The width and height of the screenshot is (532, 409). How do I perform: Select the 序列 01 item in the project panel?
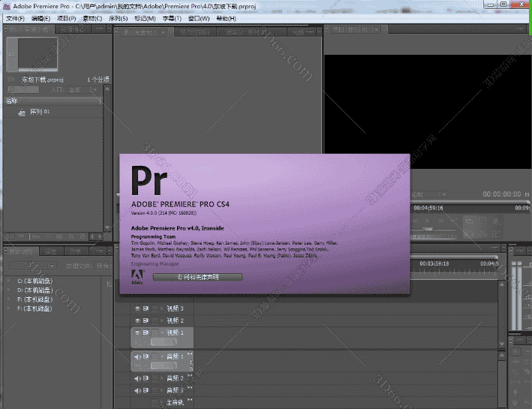(x=40, y=112)
